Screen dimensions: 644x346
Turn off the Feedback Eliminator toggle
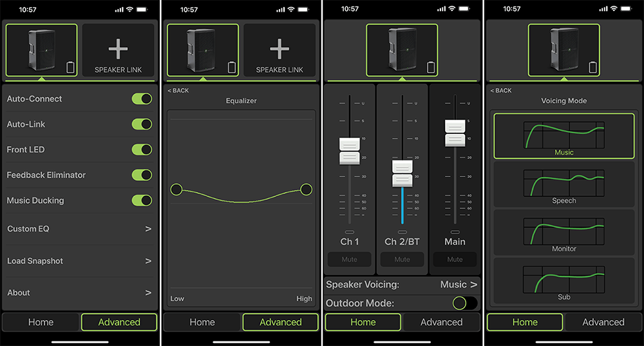142,175
